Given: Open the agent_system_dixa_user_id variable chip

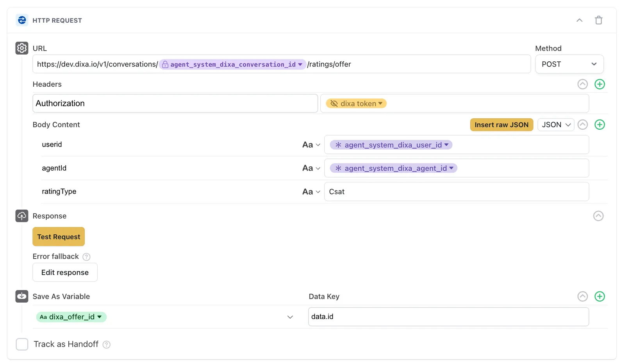Looking at the screenshot, I should [x=391, y=145].
